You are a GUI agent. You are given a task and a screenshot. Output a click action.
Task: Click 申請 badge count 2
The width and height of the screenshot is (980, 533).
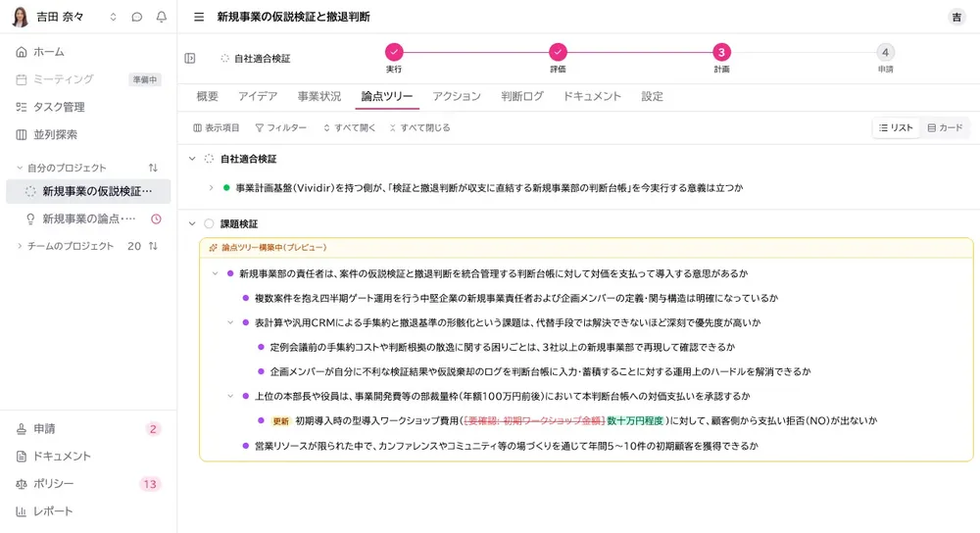[153, 428]
